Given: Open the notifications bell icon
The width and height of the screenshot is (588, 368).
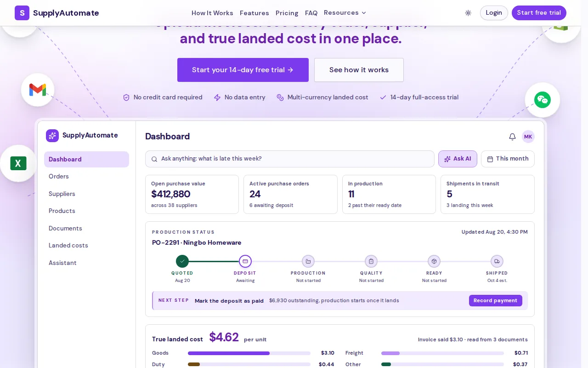Looking at the screenshot, I should (x=512, y=137).
